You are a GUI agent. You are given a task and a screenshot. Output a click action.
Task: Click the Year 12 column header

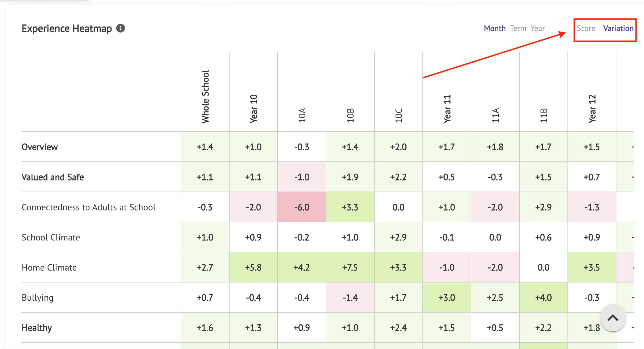(592, 109)
